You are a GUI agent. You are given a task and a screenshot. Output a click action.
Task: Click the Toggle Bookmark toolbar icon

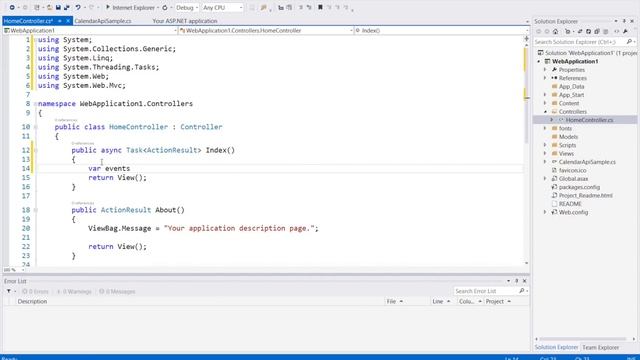coord(320,7)
